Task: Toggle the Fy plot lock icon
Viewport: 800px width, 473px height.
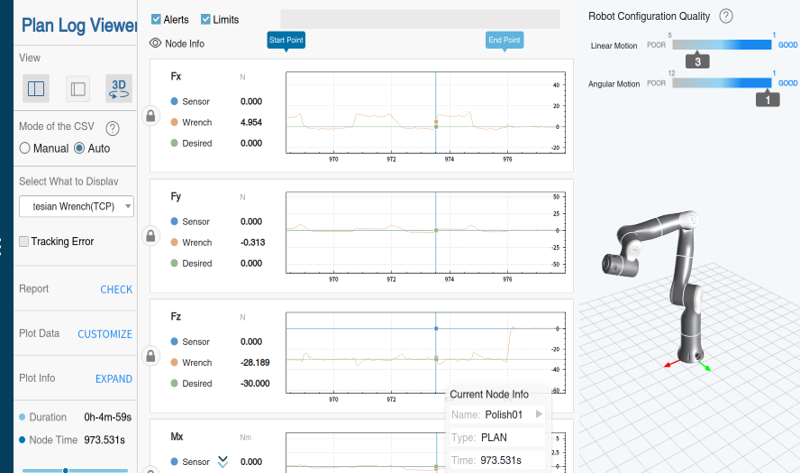Action: [x=151, y=236]
